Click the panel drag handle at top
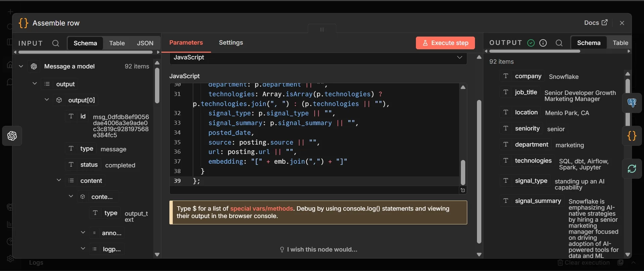The width and height of the screenshot is (644, 271). (322, 29)
